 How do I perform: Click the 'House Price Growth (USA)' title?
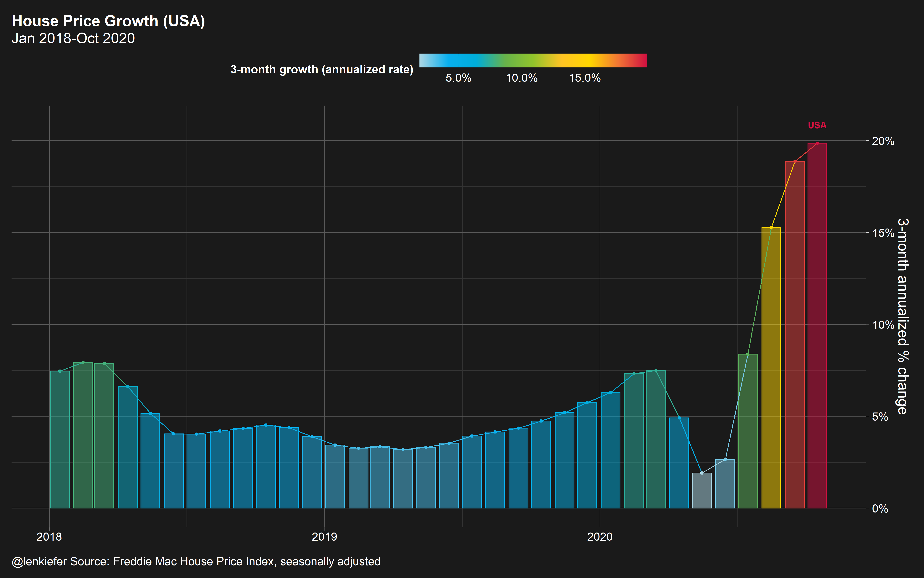pyautogui.click(x=108, y=21)
